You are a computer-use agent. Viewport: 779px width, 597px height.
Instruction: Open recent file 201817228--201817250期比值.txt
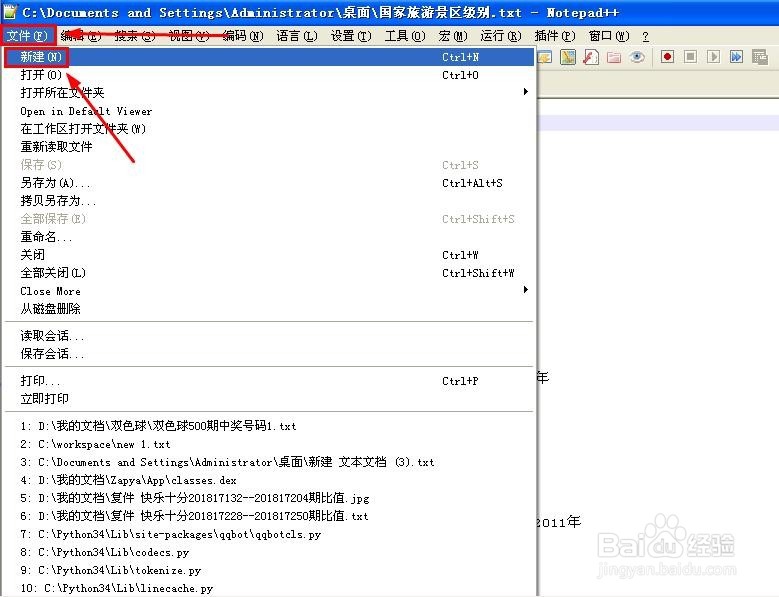pyautogui.click(x=269, y=517)
